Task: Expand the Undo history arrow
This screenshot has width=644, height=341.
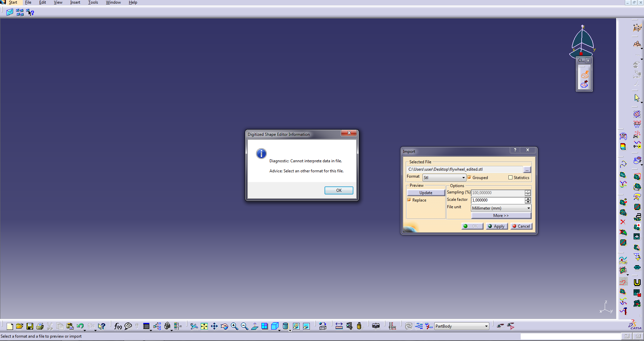Action: click(x=85, y=330)
